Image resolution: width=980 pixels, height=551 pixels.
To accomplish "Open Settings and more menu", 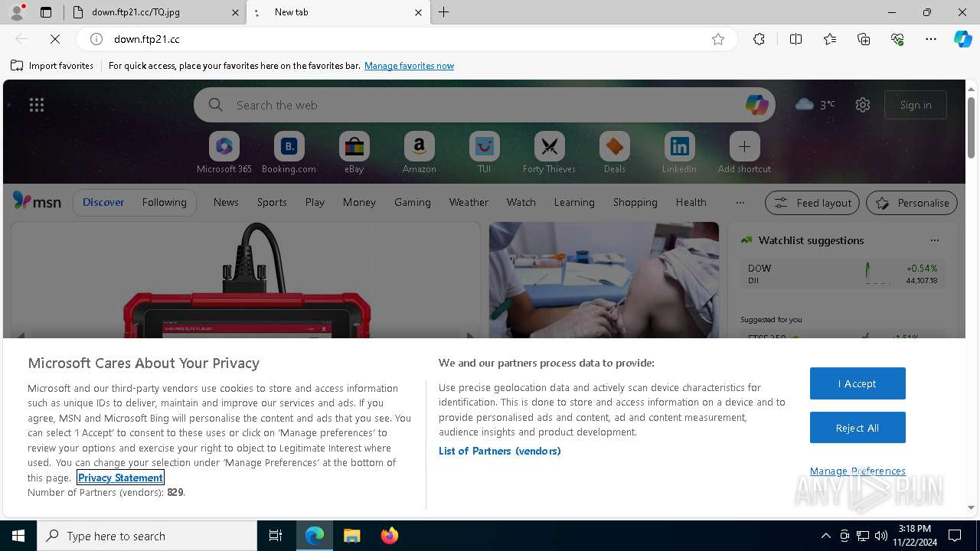I will click(x=931, y=39).
